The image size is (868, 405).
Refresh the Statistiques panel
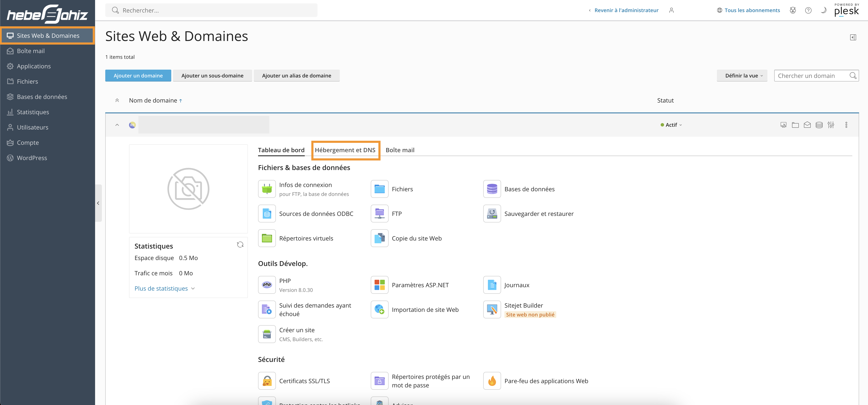click(x=240, y=245)
